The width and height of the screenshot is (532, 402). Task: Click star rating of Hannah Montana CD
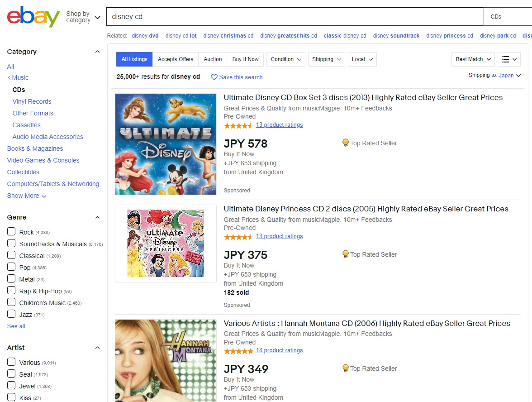[x=238, y=351]
